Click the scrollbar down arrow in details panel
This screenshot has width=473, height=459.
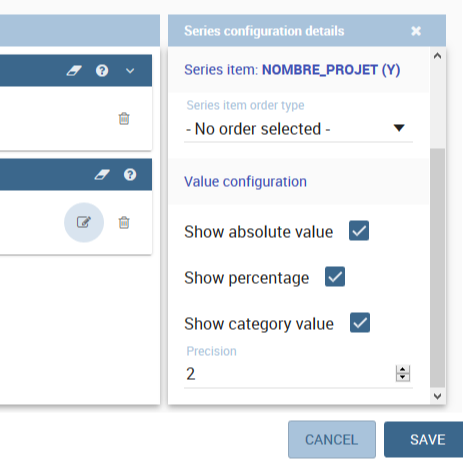(438, 396)
